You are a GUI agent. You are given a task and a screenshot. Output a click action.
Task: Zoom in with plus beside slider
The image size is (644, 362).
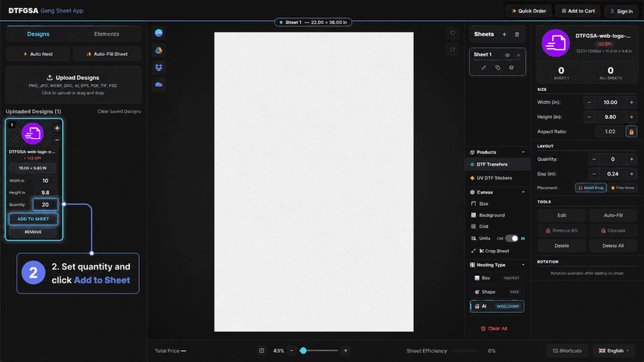tap(345, 350)
